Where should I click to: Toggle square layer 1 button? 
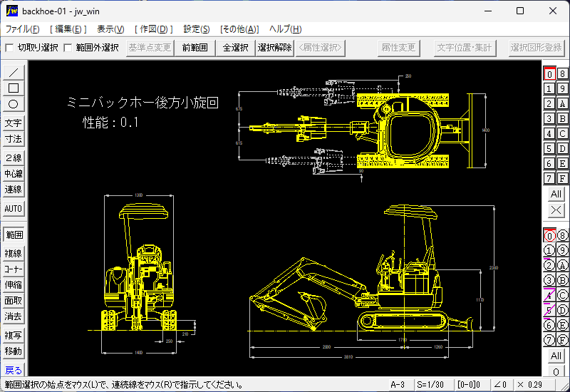(549, 89)
